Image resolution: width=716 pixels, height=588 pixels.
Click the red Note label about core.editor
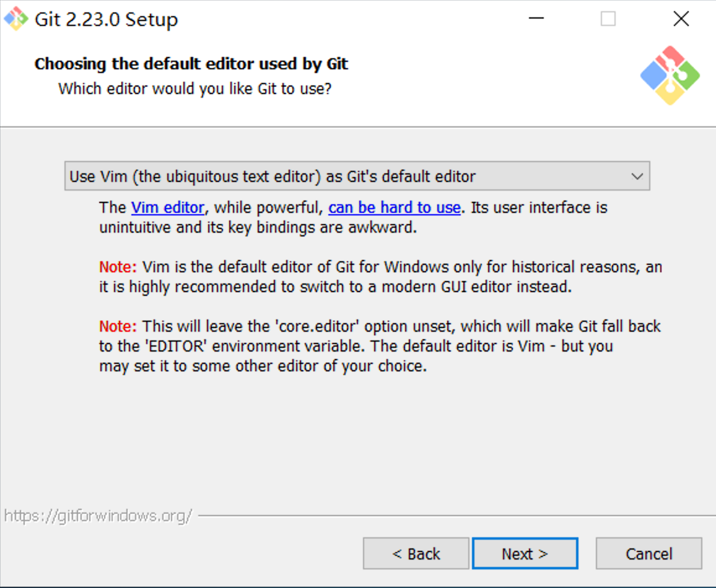[x=118, y=327]
